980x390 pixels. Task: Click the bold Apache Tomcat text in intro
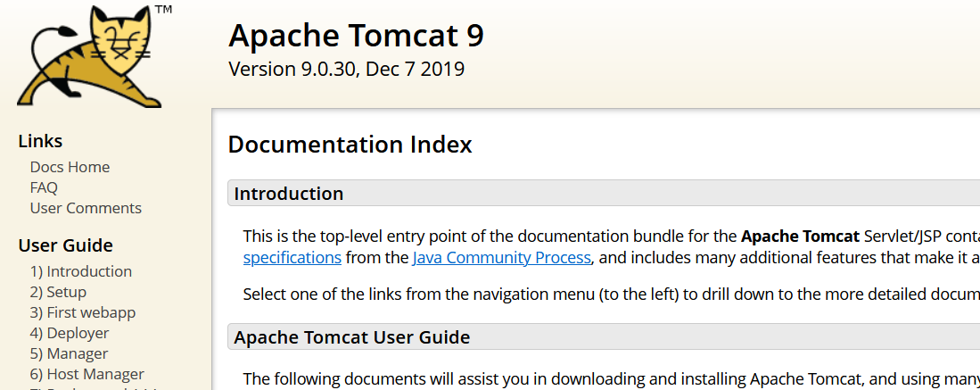[800, 237]
